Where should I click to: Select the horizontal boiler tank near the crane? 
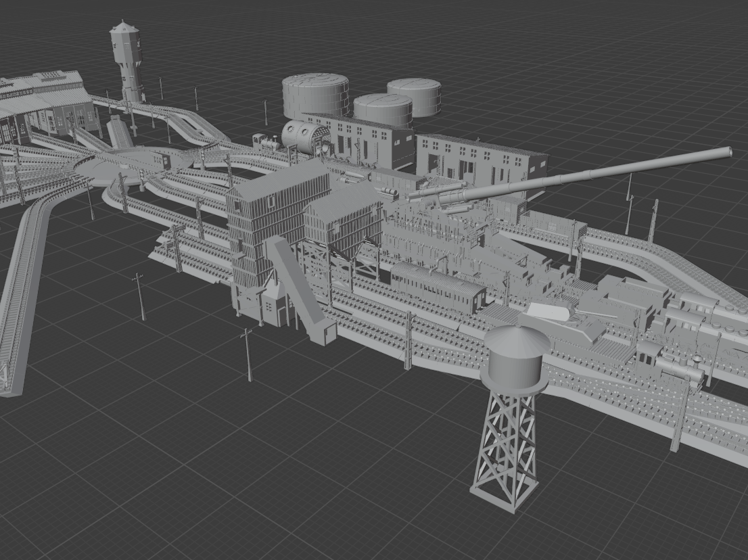[299, 135]
